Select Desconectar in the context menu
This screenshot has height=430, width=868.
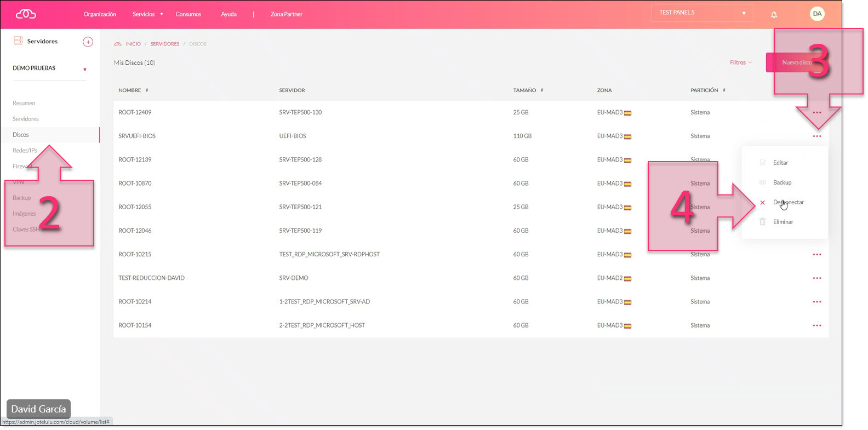788,202
